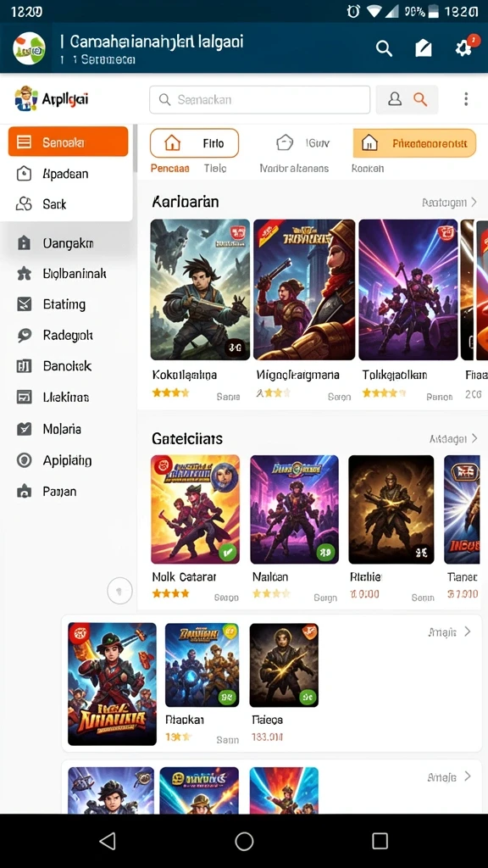Screen dimensions: 488x868
Task: Open the Sark sidebar entry
Action: pyautogui.click(x=66, y=204)
